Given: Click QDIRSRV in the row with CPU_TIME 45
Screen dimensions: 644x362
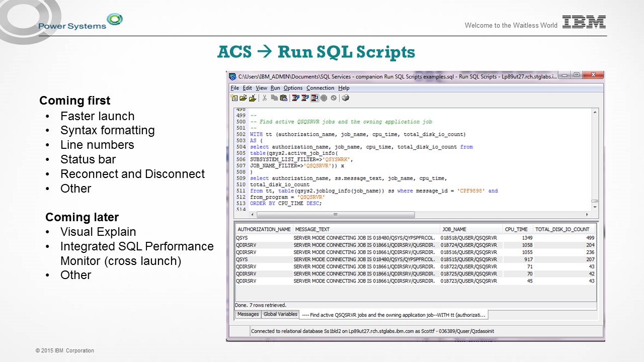Looking at the screenshot, I should (x=246, y=281).
